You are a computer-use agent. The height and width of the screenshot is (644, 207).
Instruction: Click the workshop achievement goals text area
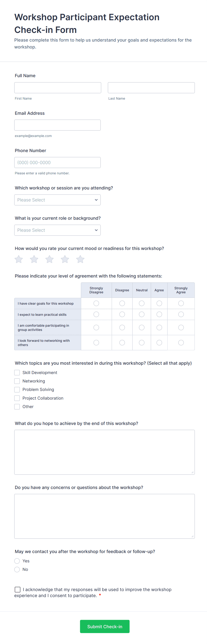click(104, 452)
